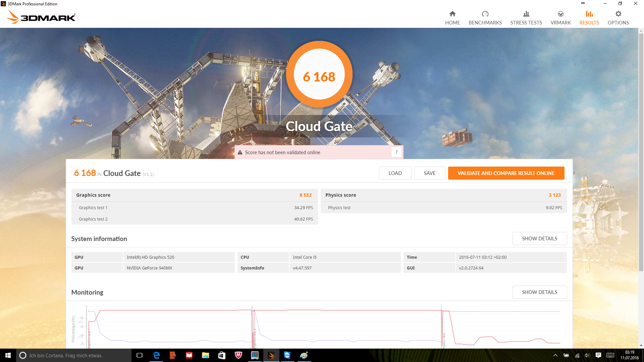Show details for Monitoring

(539, 292)
